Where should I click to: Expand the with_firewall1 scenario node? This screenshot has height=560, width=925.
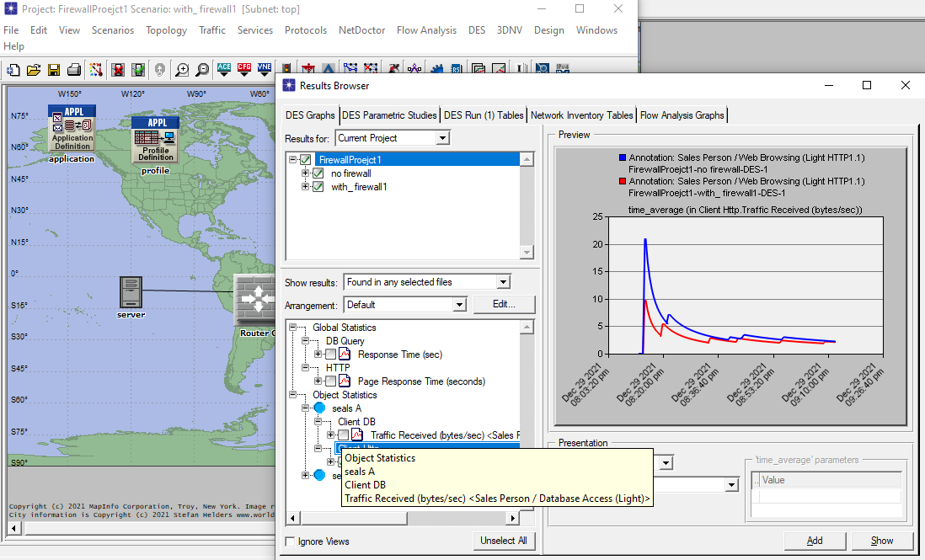tap(305, 187)
